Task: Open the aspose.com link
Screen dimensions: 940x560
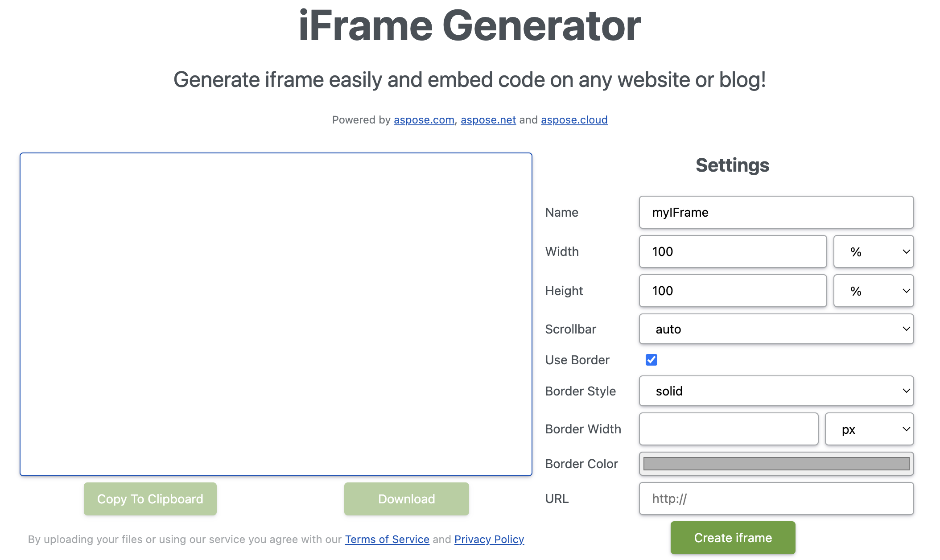Action: [423, 119]
